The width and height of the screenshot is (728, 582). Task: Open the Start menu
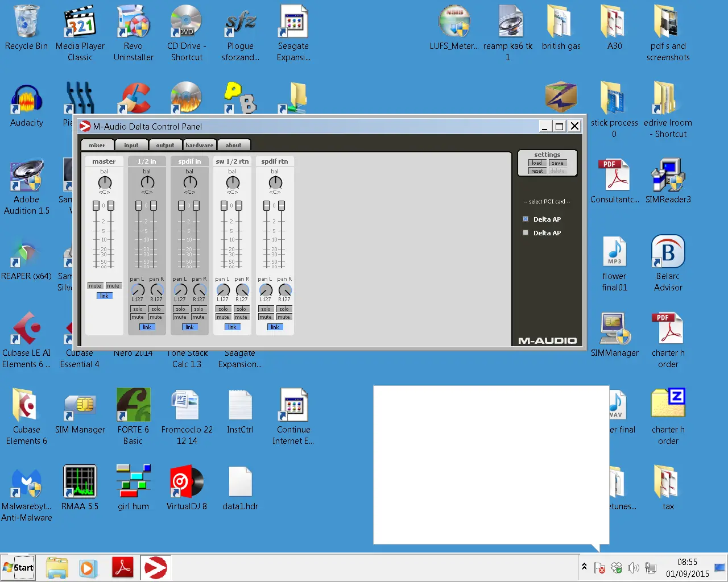[x=18, y=568]
